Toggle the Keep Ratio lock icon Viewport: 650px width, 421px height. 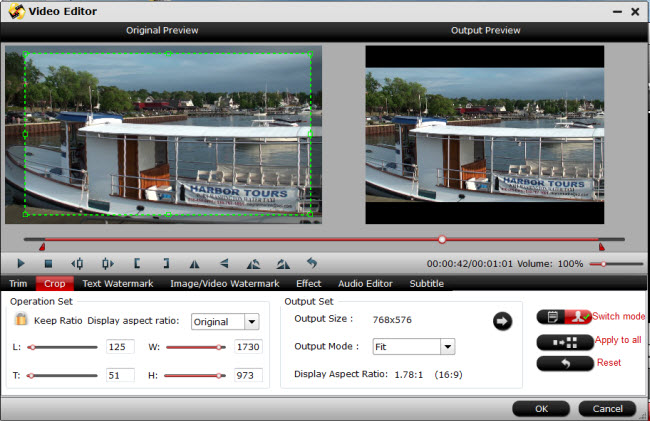21,319
